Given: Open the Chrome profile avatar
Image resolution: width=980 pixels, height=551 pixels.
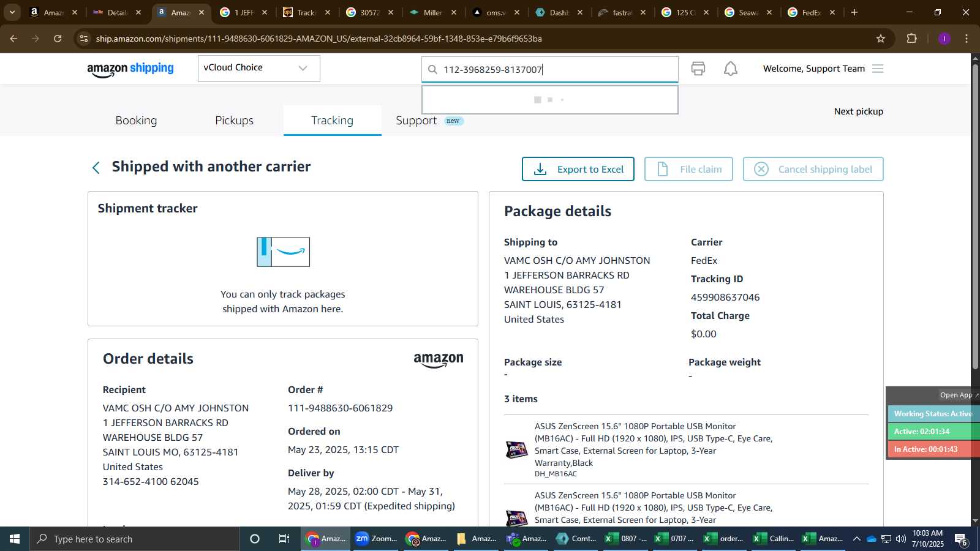Looking at the screenshot, I should pyautogui.click(x=944, y=39).
